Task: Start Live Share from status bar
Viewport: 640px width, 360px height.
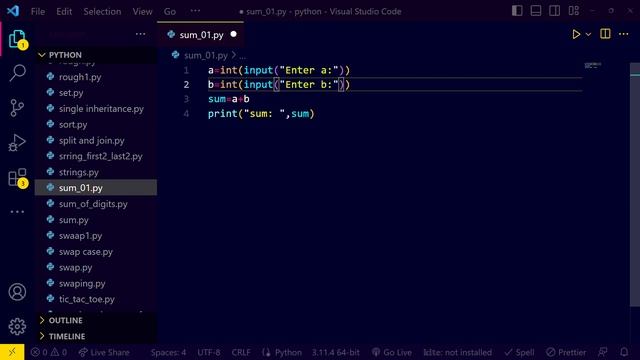Action: pos(104,352)
